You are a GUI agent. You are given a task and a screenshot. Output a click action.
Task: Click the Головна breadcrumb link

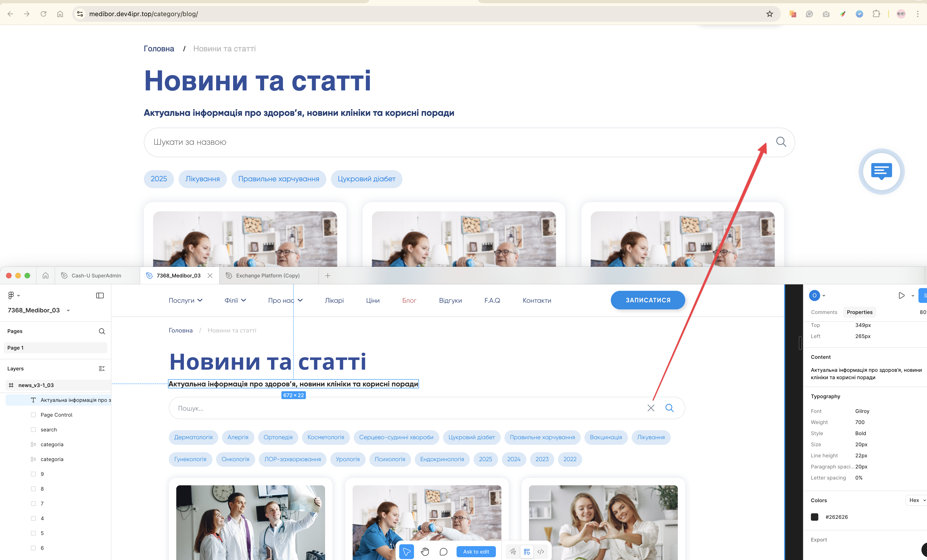point(159,49)
